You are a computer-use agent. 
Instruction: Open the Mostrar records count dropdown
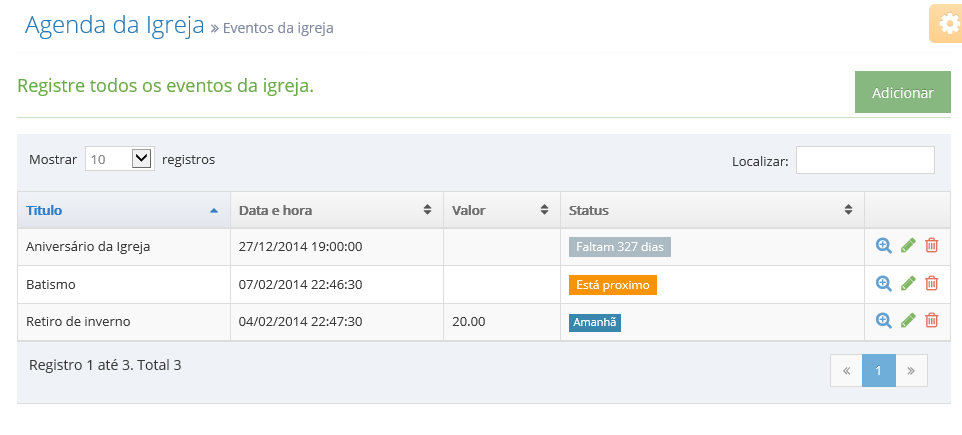tap(120, 159)
